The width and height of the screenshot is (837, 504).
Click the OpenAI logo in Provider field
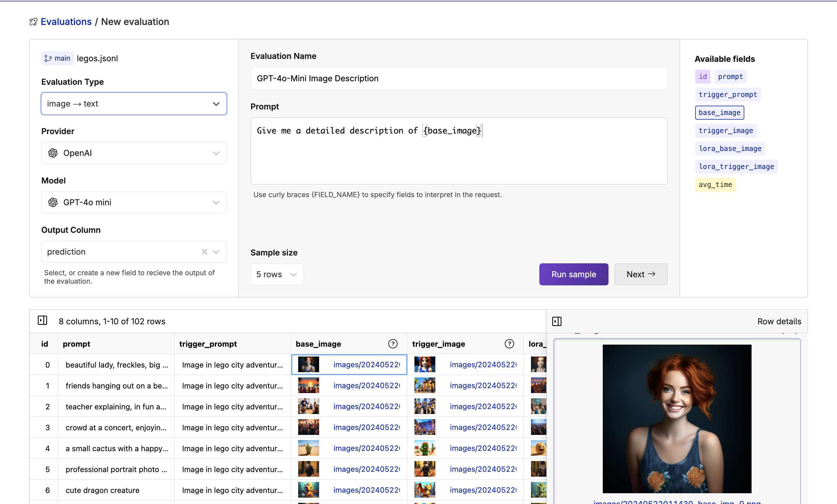(53, 153)
